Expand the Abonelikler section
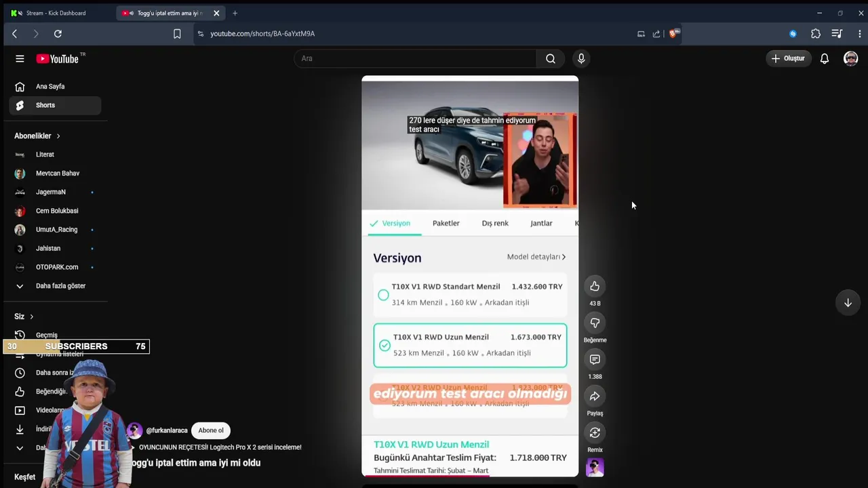Viewport: 868px width, 488px height. point(37,136)
